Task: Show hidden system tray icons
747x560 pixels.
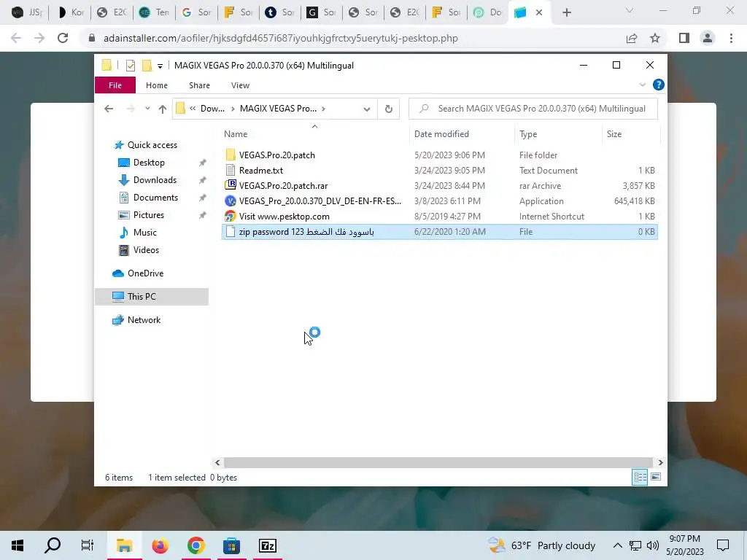Action: [617, 545]
